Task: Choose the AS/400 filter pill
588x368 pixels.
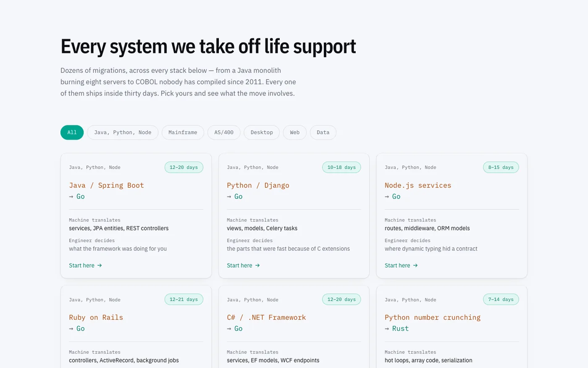Action: (x=224, y=132)
